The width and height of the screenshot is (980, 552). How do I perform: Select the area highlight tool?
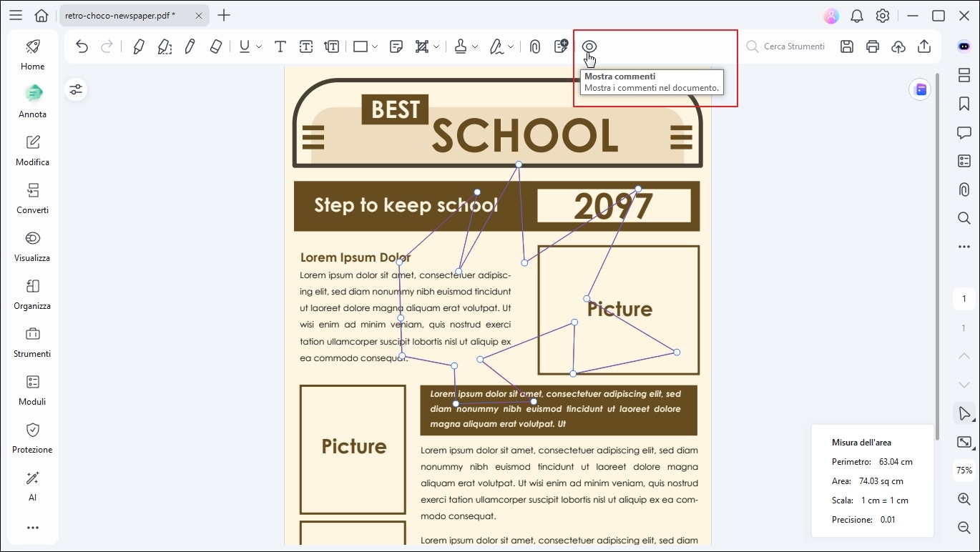click(165, 46)
